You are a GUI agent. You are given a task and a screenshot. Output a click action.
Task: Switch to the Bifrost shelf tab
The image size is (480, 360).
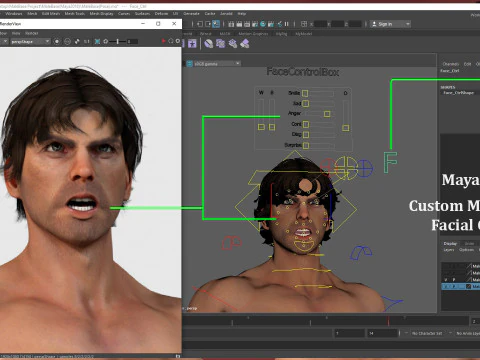(x=206, y=34)
